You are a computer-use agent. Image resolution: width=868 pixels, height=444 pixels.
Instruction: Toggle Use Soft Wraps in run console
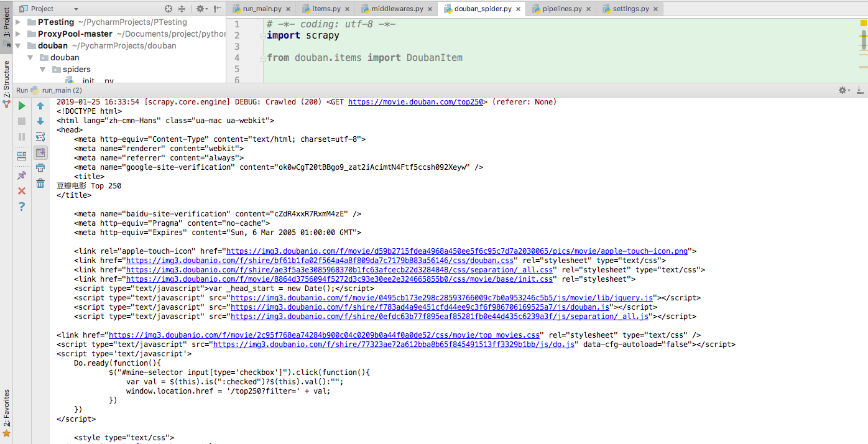click(40, 137)
